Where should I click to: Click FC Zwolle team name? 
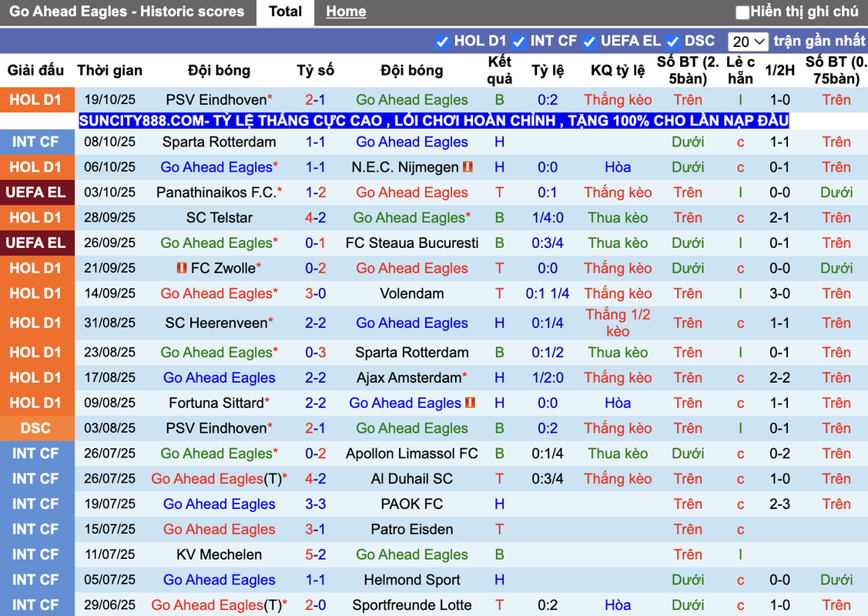(223, 268)
